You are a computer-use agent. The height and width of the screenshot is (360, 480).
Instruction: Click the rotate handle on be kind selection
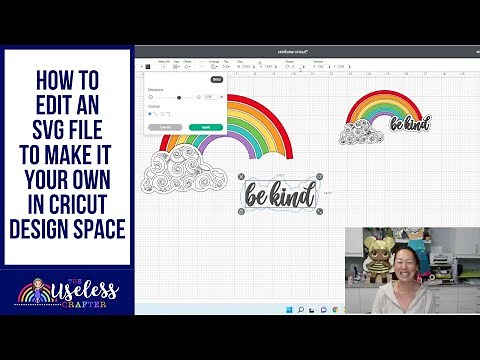319,176
